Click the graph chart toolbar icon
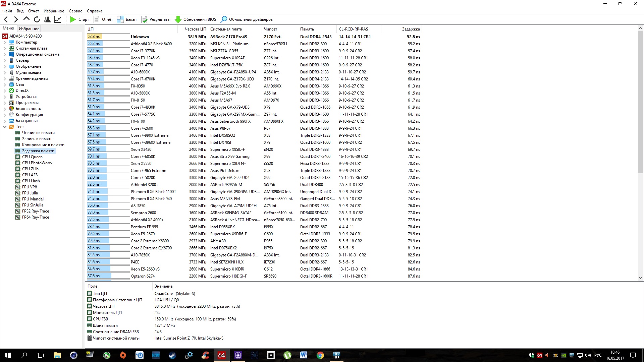 pyautogui.click(x=58, y=19)
